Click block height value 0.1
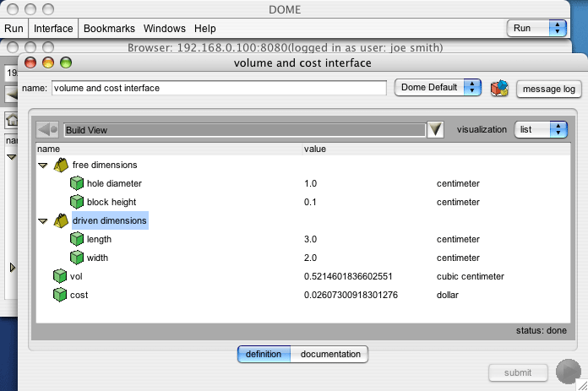Image resolution: width=588 pixels, height=391 pixels. pyautogui.click(x=310, y=202)
